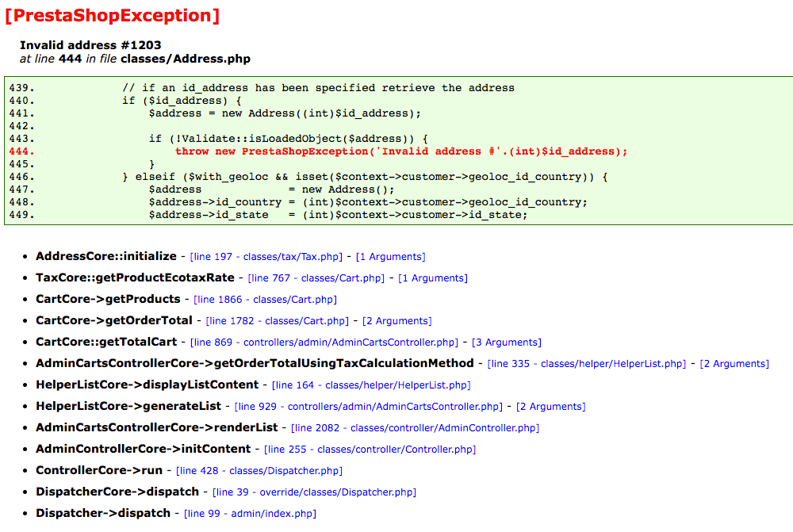Viewport: 793px width, 532px height.
Task: Click the CartCore::getTotalCart stack entry
Action: point(106,342)
